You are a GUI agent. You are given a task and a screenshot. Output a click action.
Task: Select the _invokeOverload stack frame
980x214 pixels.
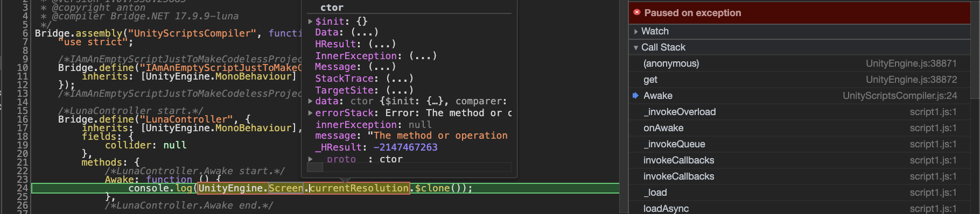(x=800, y=112)
